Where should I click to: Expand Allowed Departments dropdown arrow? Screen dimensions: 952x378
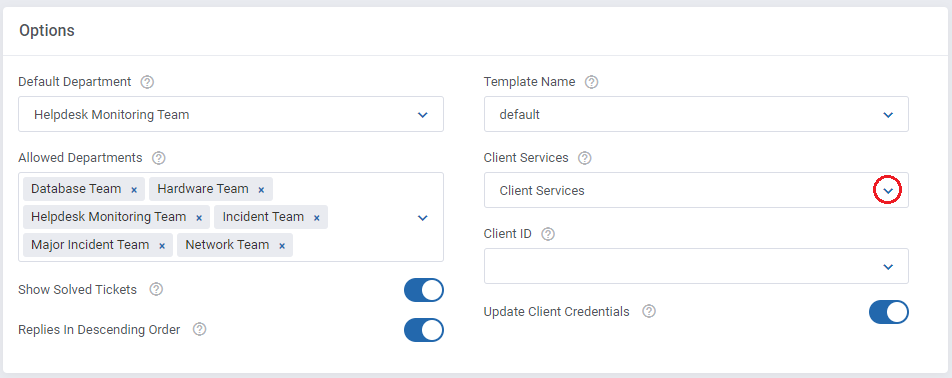423,218
